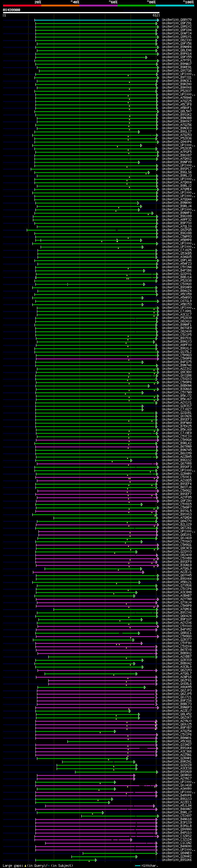Click the red 20% identity legend segment
197x868 pixels.
click(x=22, y=6)
